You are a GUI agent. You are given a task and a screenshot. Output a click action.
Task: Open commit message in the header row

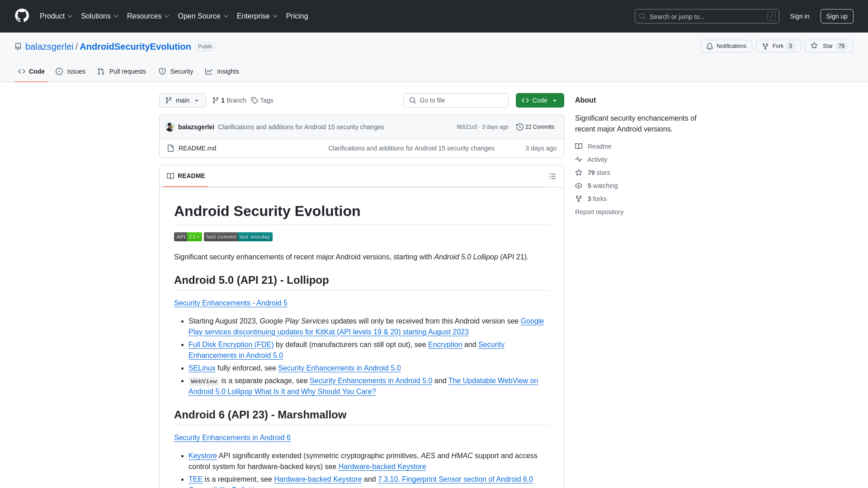click(301, 127)
